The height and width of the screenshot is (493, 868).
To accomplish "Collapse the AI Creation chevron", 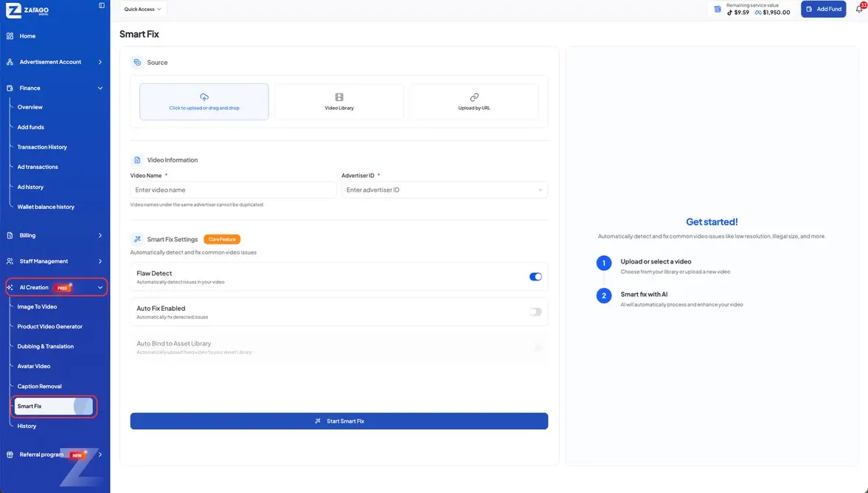I will 100,288.
